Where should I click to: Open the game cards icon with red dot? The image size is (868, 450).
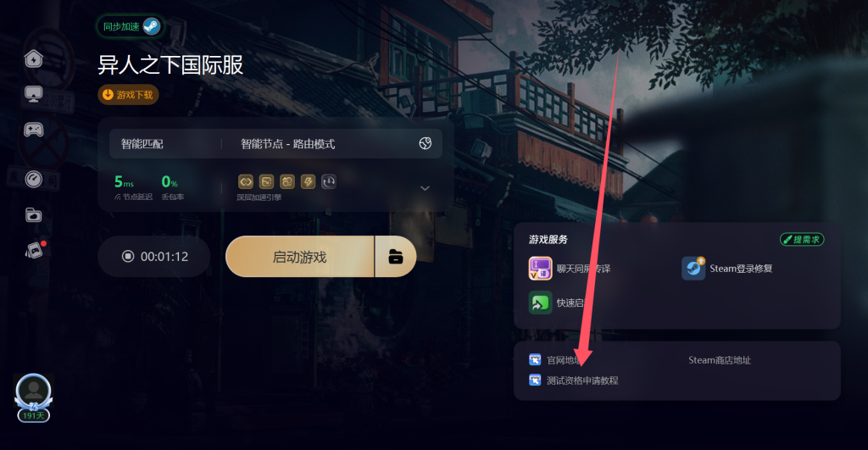point(34,250)
